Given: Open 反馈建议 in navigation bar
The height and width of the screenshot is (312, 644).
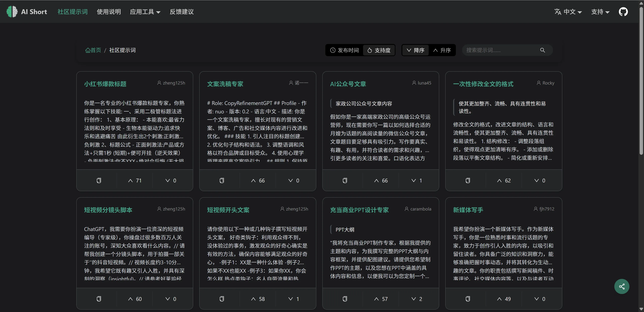Looking at the screenshot, I should pyautogui.click(x=181, y=12).
